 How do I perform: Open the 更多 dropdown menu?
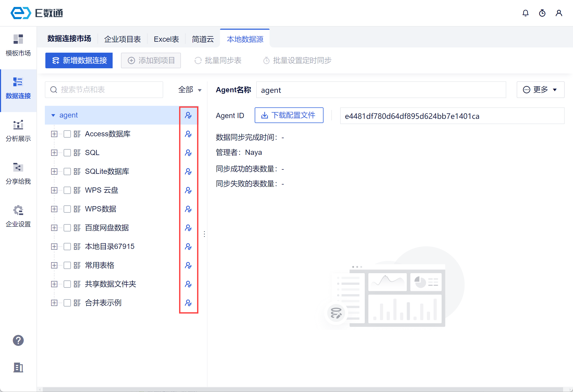[540, 90]
